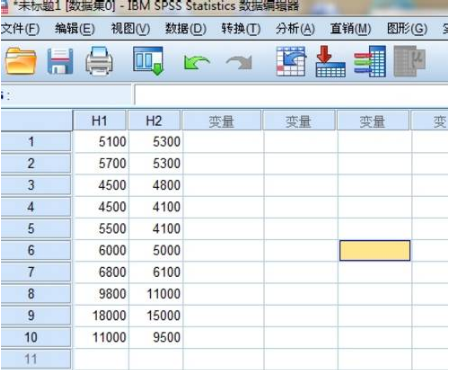Undo last action with green arrow

pyautogui.click(x=197, y=62)
